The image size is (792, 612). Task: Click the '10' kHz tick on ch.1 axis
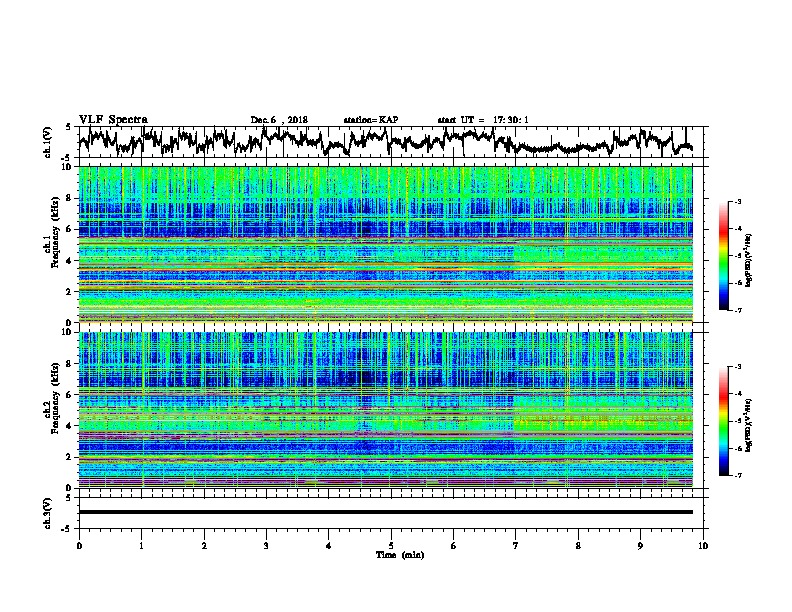click(69, 167)
